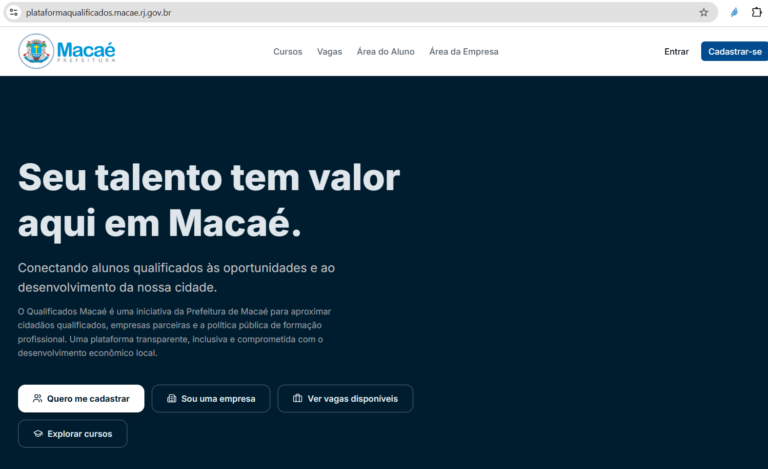The width and height of the screenshot is (768, 469).
Task: Click the building icon in Sou uma empresa
Action: point(171,399)
